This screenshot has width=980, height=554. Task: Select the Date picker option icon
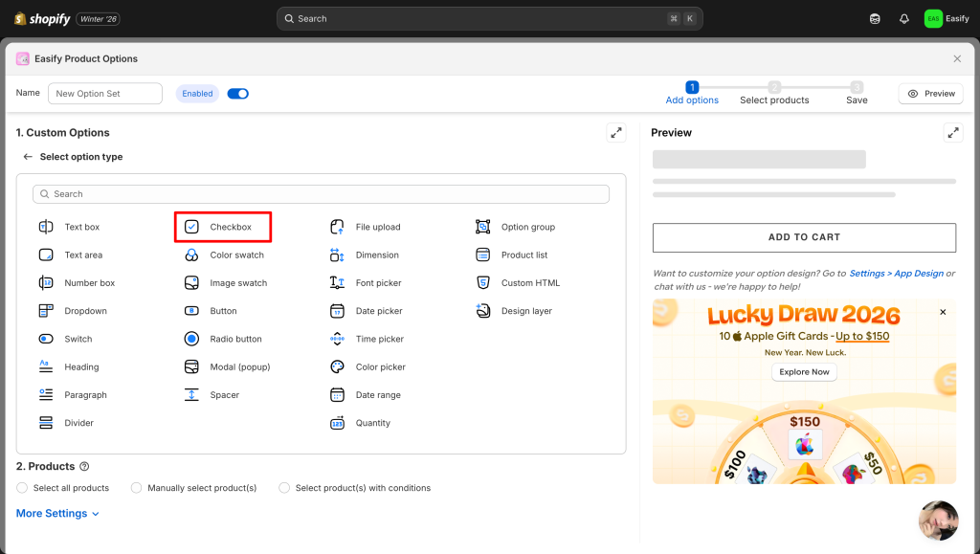click(337, 311)
